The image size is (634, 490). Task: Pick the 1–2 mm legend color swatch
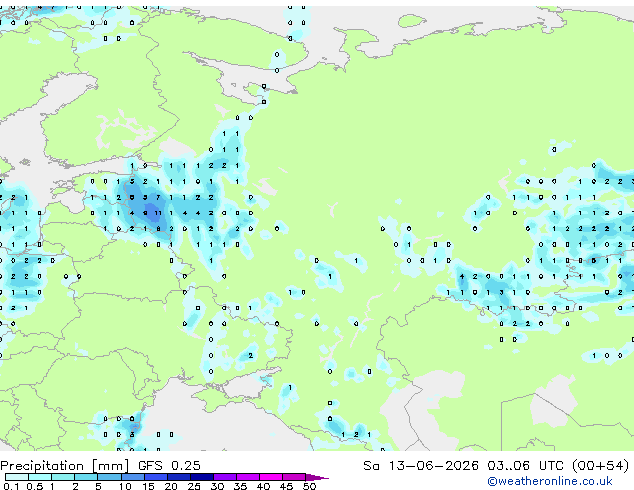coord(63,477)
